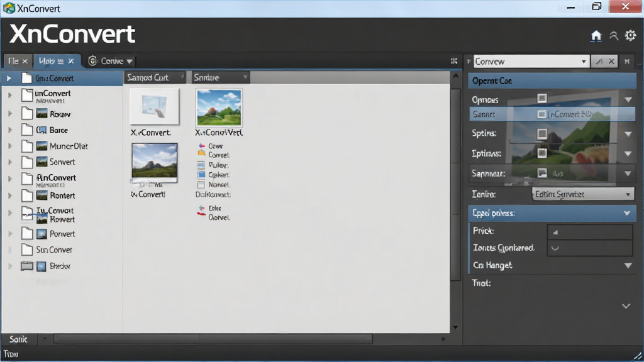Select the 'Barce' folder

point(58,130)
